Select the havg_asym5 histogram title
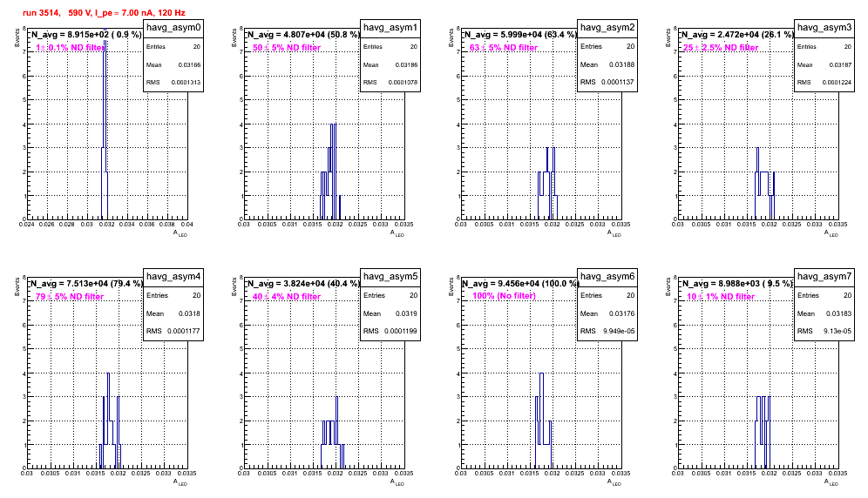868x498 pixels. point(390,277)
